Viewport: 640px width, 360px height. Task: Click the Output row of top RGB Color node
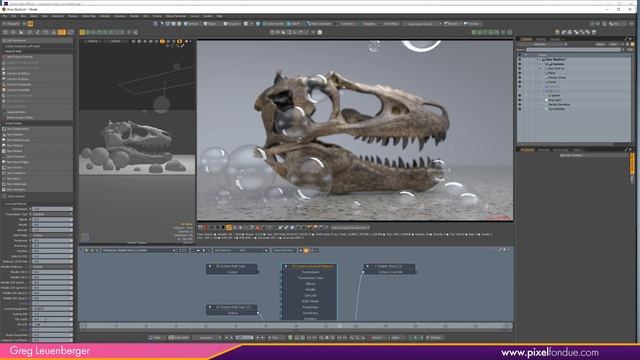[232, 272]
